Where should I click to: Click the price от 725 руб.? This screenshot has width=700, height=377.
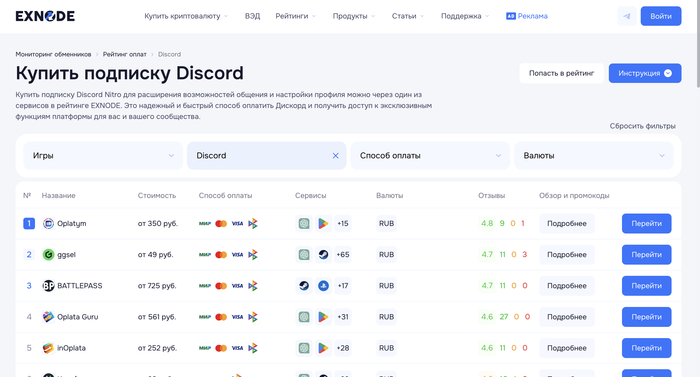pos(157,286)
